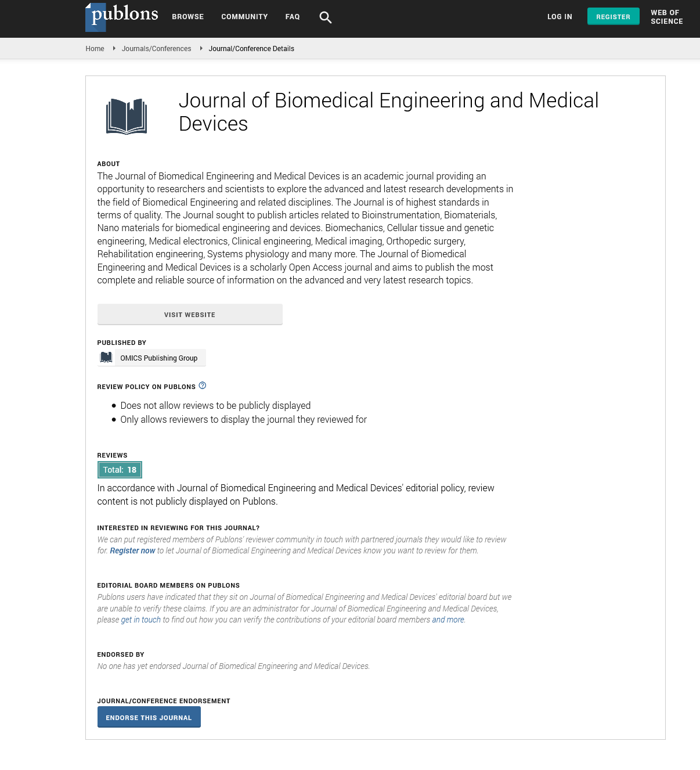This screenshot has width=700, height=770.
Task: Open the Browse menu
Action: click(x=187, y=17)
